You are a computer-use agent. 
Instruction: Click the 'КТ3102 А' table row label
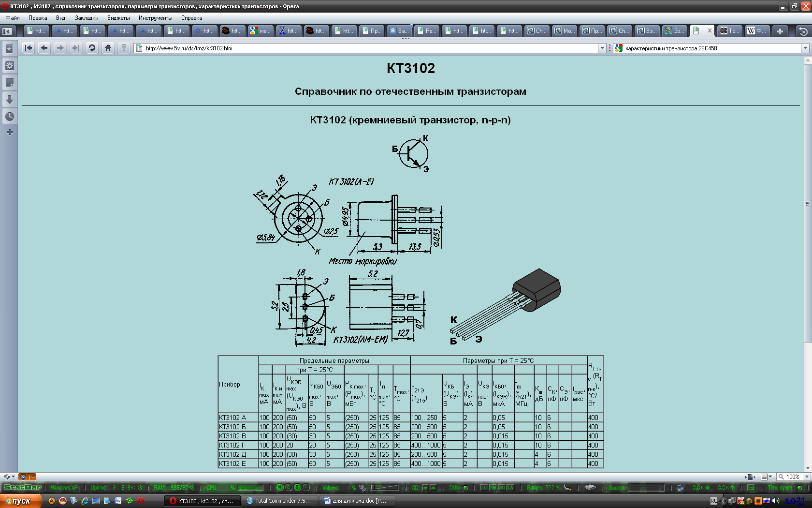point(232,418)
